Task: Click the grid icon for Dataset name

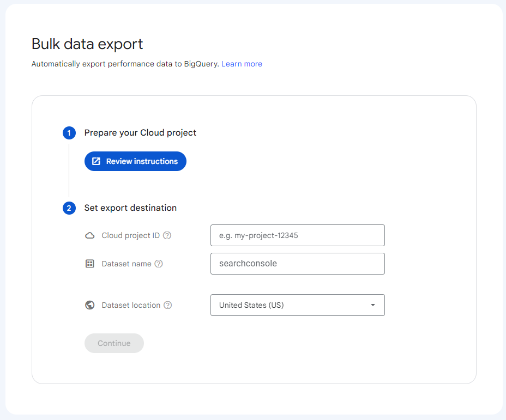Action: (90, 264)
